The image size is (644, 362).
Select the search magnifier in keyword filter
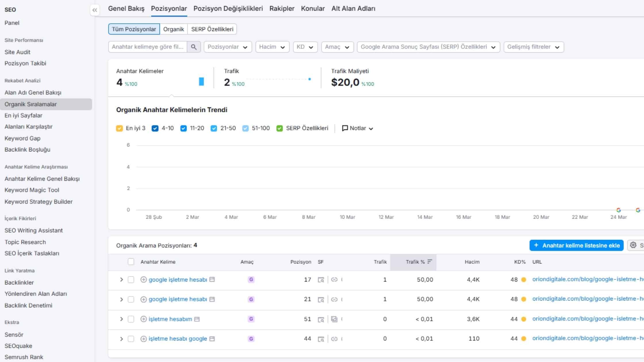tap(194, 47)
